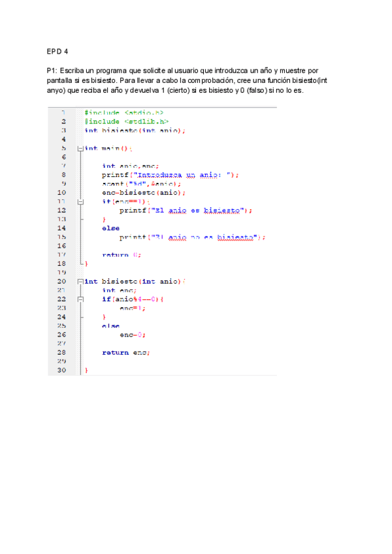Click line number 20 in the gutter

click(61, 282)
